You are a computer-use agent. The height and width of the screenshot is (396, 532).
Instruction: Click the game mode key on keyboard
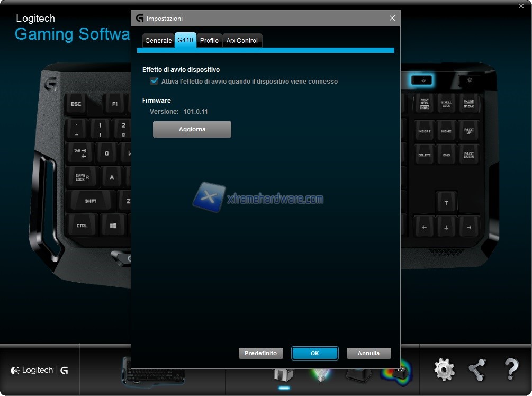pos(422,80)
